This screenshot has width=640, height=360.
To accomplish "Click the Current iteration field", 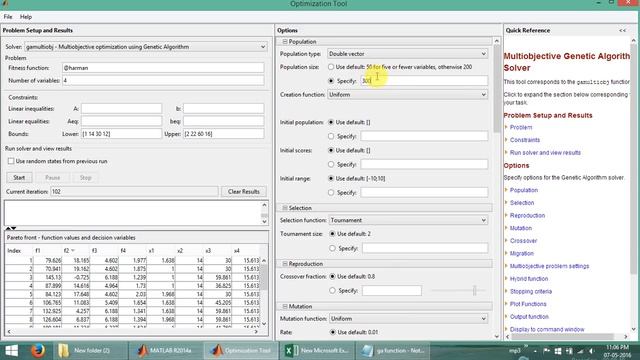I will coord(134,191).
